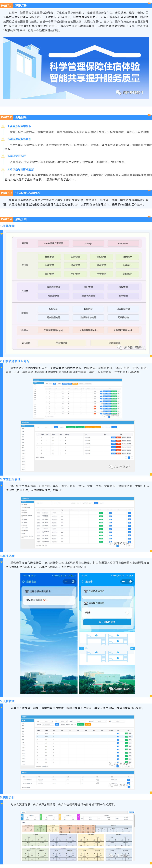Viewport: 152px width, 868px height.
Task: Select the node.js block
Action: click(88, 243)
